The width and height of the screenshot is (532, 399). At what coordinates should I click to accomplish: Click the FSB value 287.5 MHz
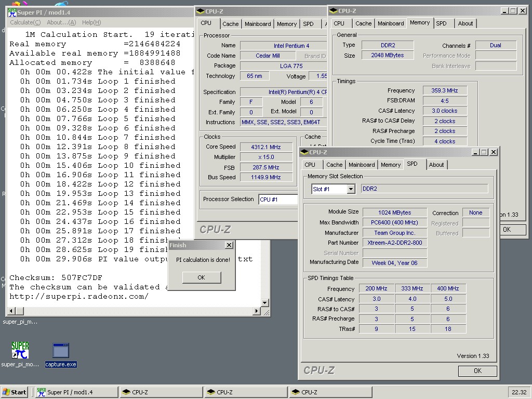tap(266, 167)
